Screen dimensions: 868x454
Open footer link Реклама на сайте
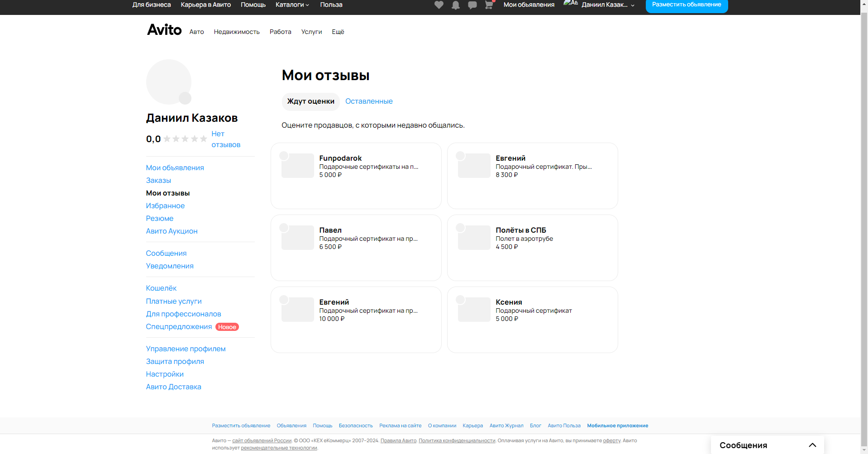coord(400,425)
